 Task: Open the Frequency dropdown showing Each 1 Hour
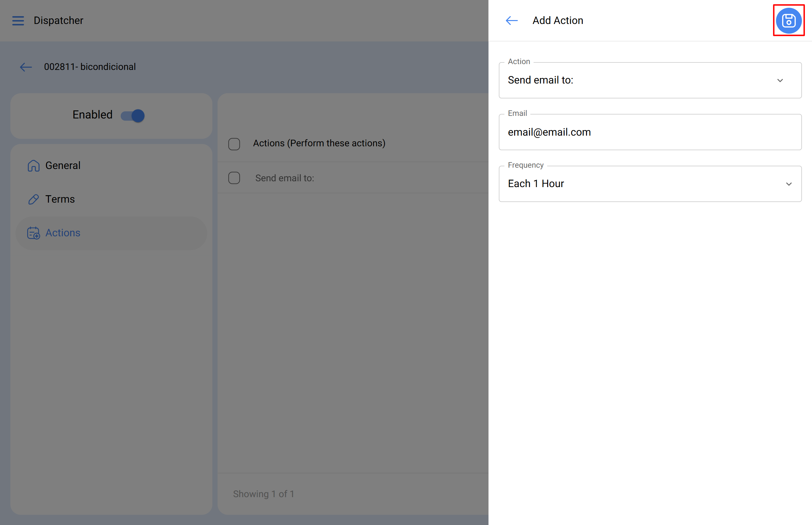[650, 184]
